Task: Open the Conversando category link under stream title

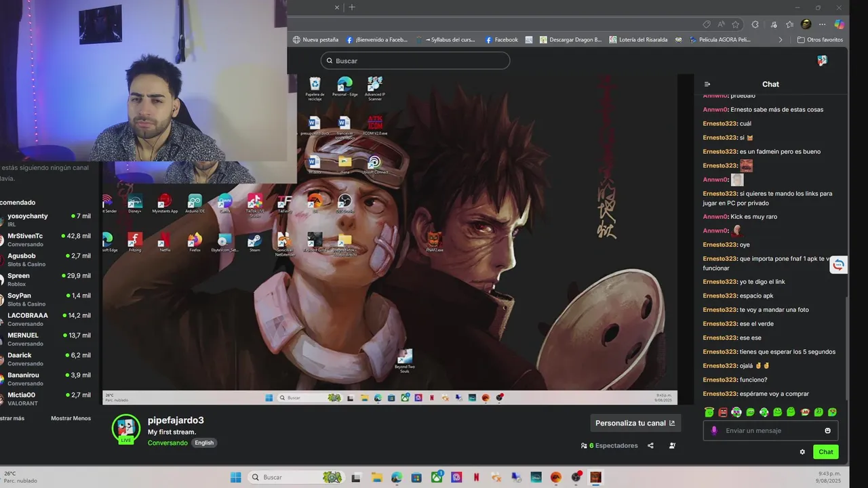Action: 167,443
